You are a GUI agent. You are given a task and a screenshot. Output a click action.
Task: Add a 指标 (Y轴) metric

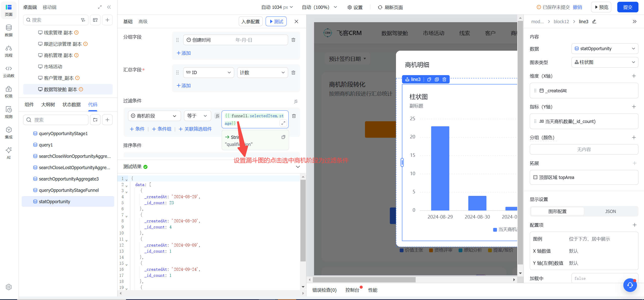634,107
